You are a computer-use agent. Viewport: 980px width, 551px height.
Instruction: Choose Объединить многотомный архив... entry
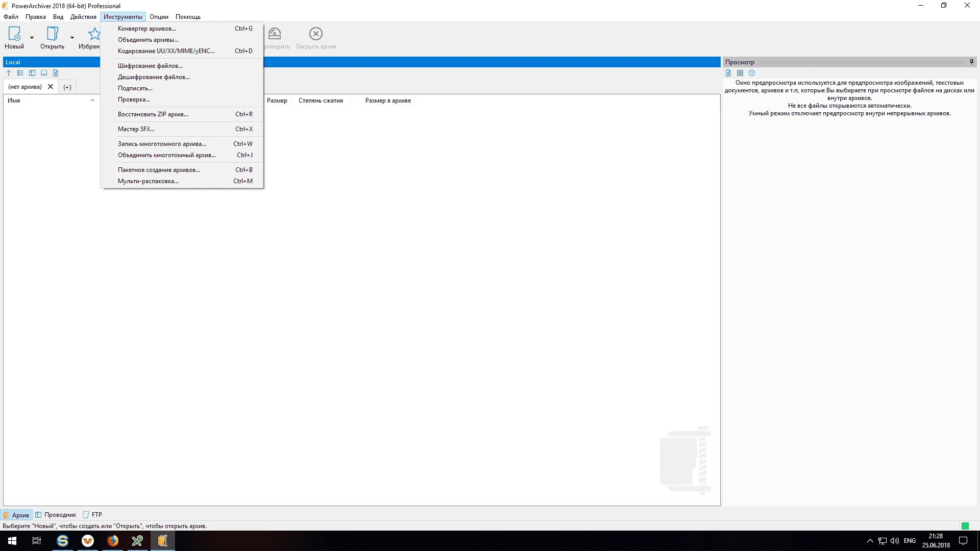[182, 155]
